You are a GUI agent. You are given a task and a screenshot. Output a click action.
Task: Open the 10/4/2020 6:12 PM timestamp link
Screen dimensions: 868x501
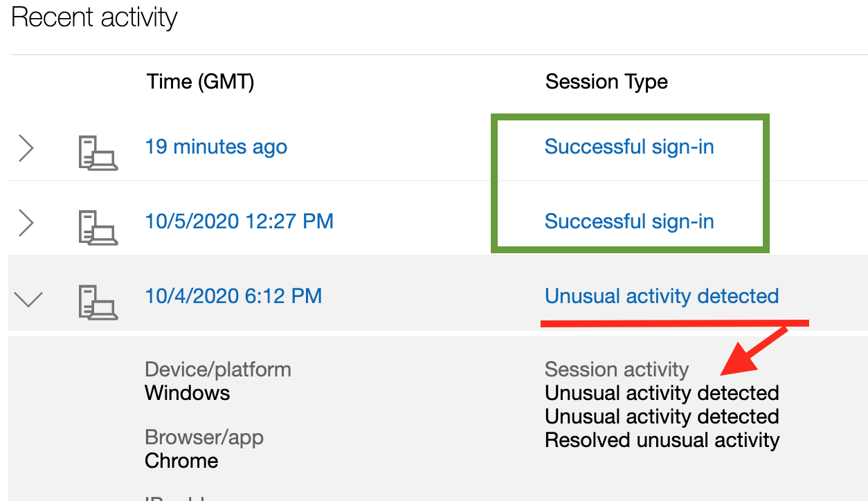click(x=233, y=296)
